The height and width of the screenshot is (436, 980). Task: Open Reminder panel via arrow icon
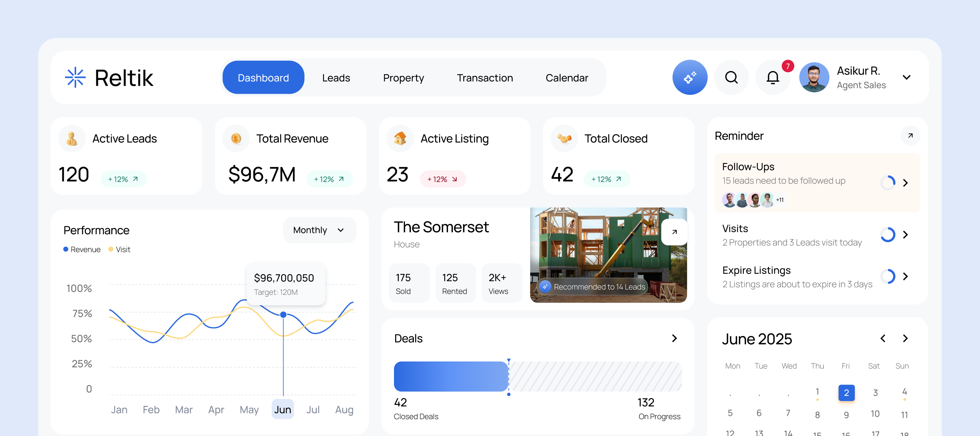(910, 136)
